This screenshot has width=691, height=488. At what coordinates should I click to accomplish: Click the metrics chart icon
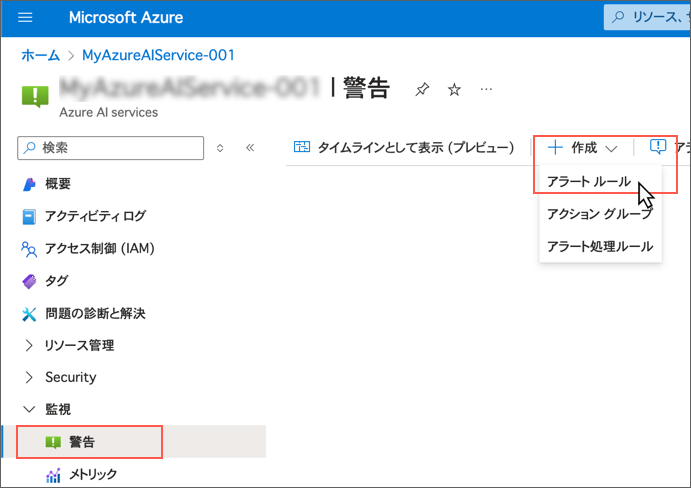(x=53, y=475)
